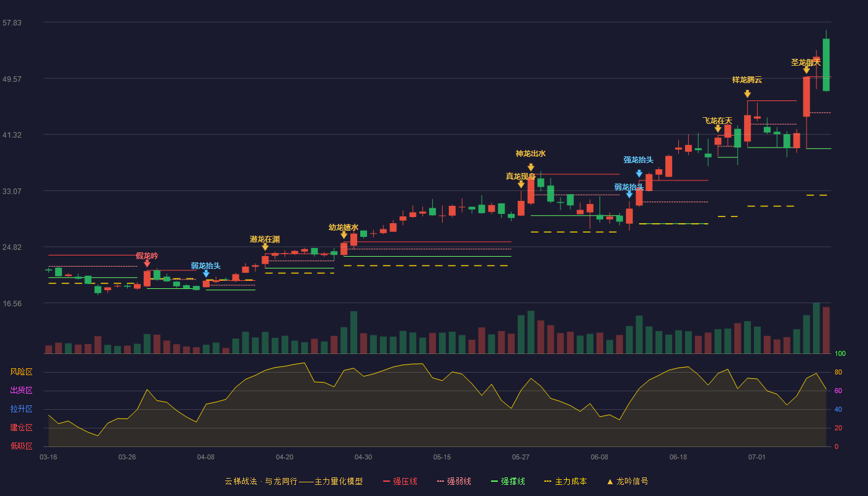Click the 建仓区 zone label
This screenshot has height=496, width=868.
pyautogui.click(x=21, y=428)
